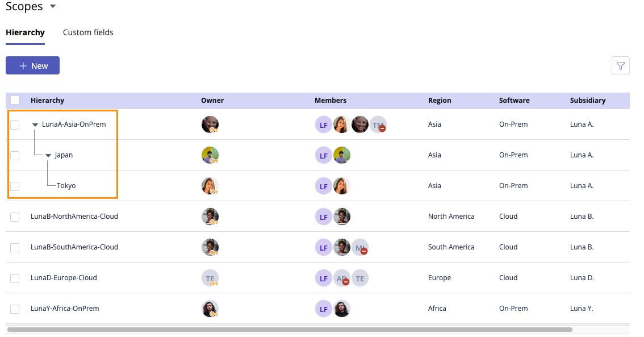644x337 pixels.
Task: Click AP member avatar in LunaD-Europe-Cloud row
Action: pos(341,278)
